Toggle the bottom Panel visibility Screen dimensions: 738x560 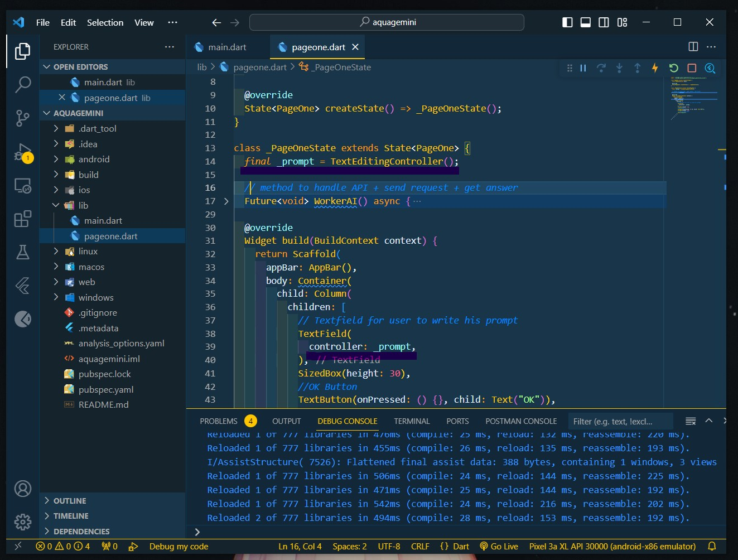point(586,22)
